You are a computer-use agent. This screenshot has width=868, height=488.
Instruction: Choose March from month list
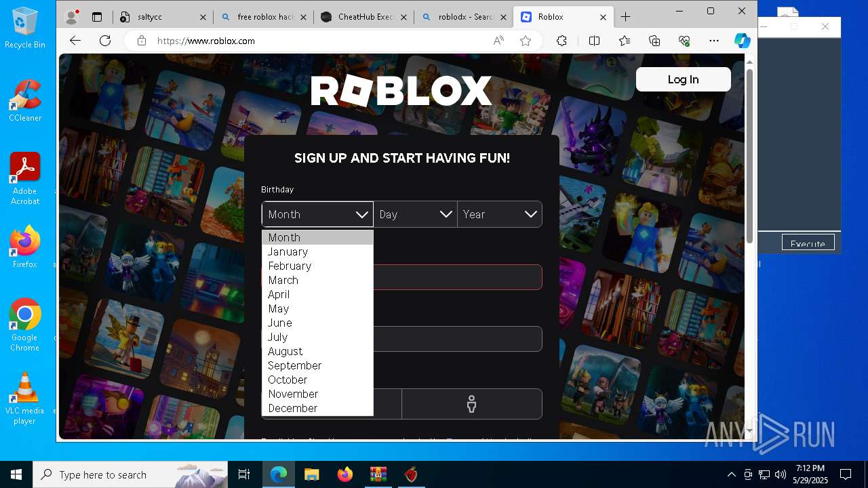click(x=317, y=280)
